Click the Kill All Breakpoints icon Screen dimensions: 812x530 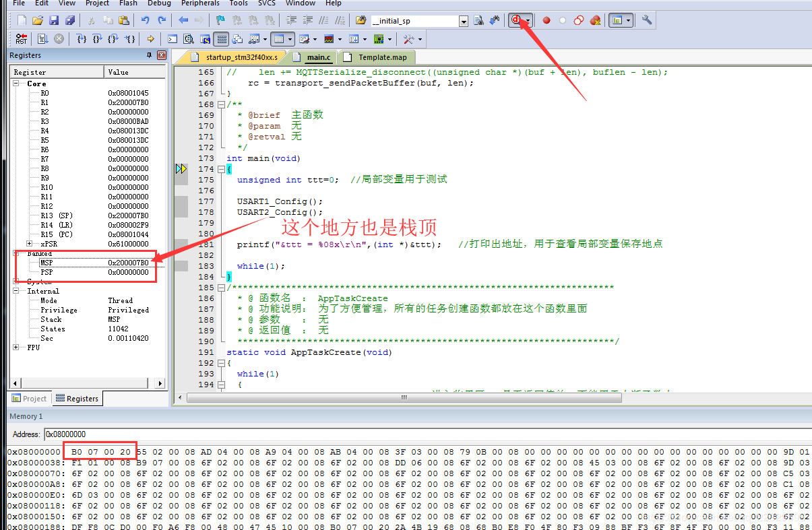point(595,21)
